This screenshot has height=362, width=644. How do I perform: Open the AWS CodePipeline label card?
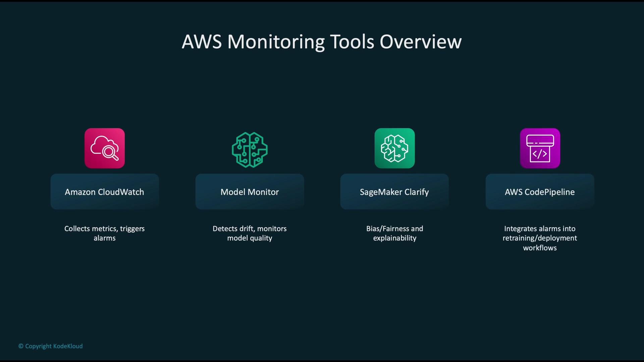(x=540, y=192)
